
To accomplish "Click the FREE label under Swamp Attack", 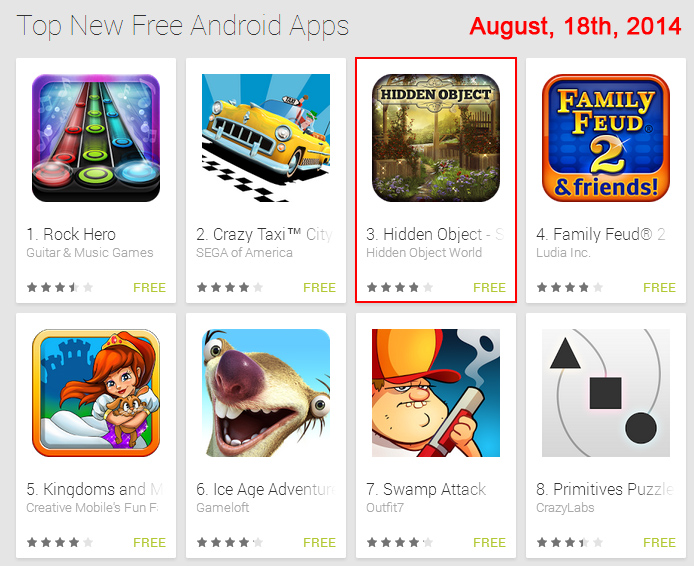I will tap(490, 543).
